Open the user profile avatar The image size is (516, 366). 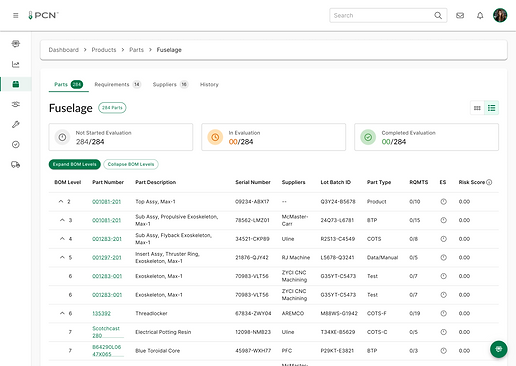point(500,15)
